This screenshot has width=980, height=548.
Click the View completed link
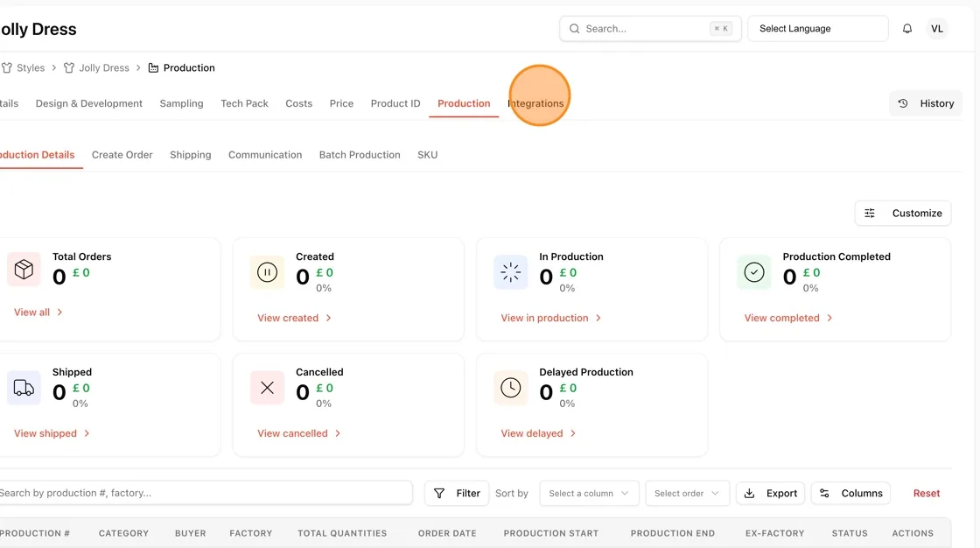[788, 318]
